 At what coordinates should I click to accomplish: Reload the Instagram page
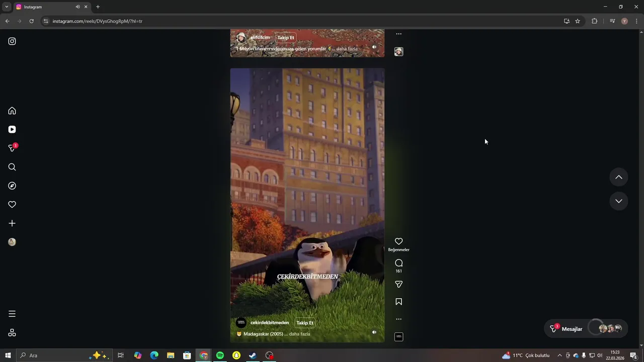[31, 21]
